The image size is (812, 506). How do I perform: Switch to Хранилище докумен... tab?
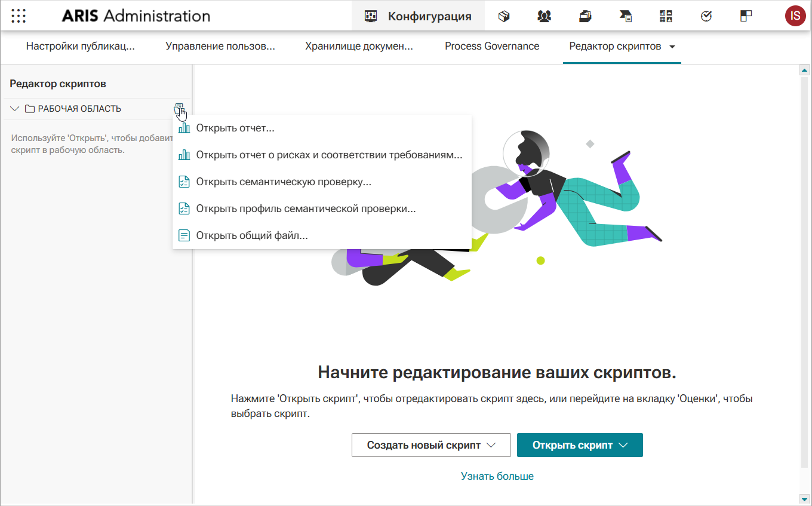click(x=359, y=46)
